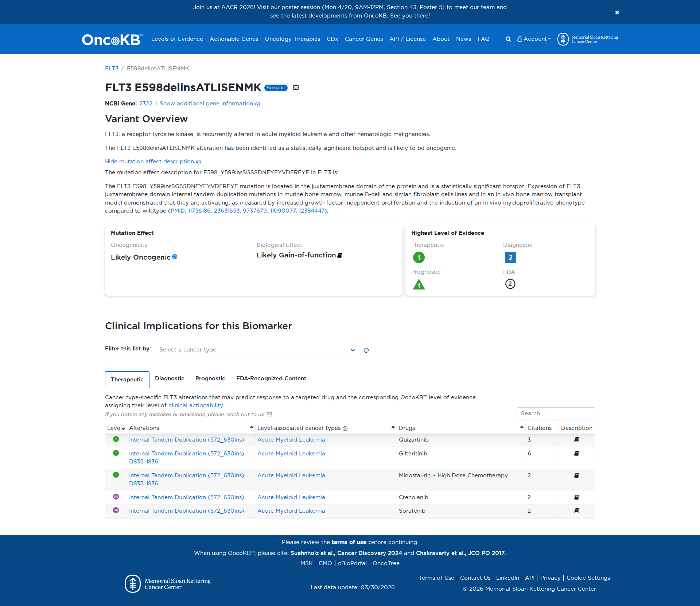
Task: Open API / License menu item
Action: [x=408, y=39]
